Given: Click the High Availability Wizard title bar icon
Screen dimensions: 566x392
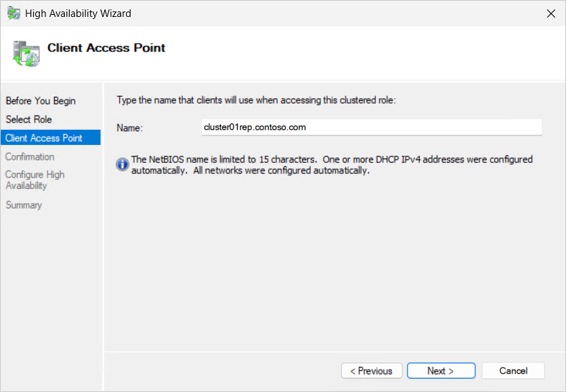Looking at the screenshot, I should pos(14,14).
